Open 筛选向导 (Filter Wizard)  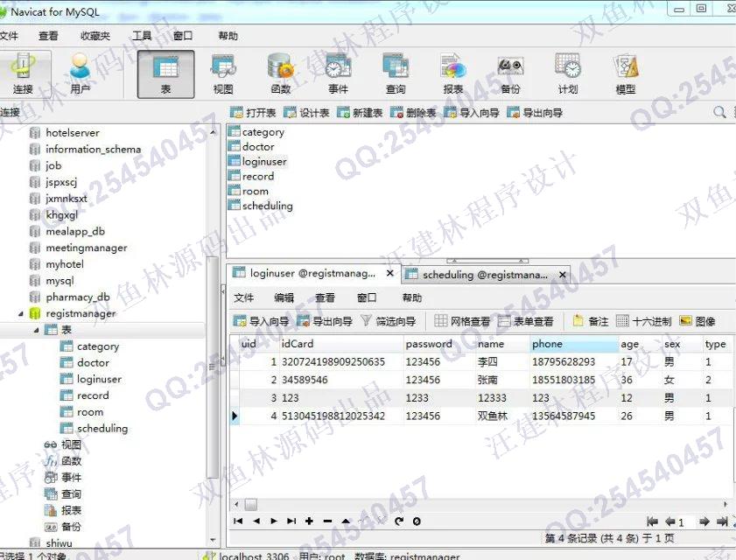(389, 321)
